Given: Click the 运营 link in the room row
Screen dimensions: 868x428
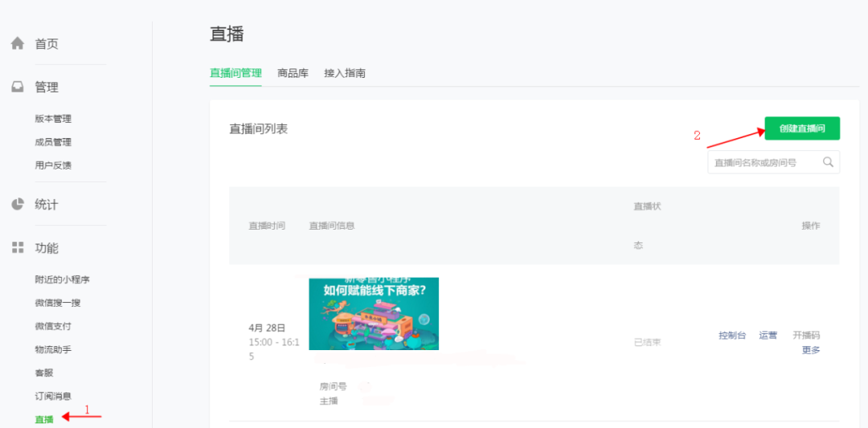Looking at the screenshot, I should (768, 336).
